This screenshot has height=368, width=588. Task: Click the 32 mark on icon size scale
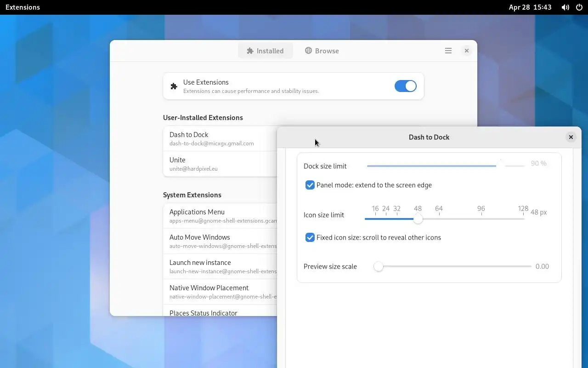(x=397, y=208)
